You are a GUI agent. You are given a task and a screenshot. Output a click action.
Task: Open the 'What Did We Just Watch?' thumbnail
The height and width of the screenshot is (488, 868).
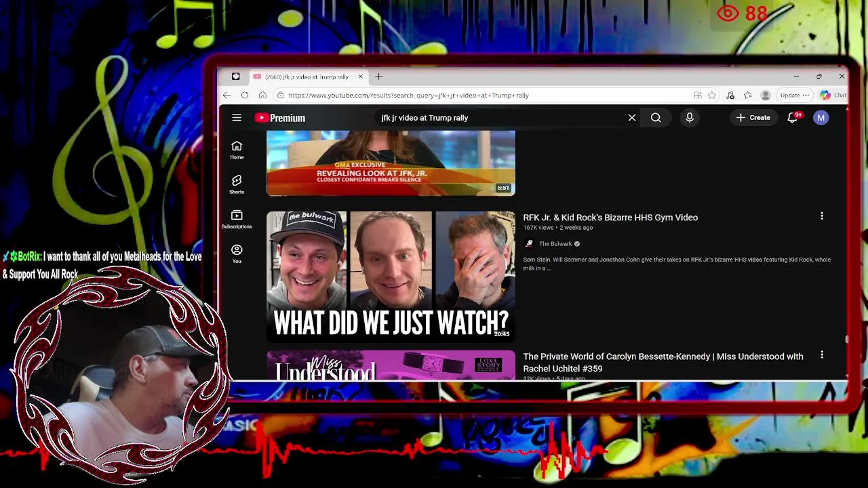point(391,276)
